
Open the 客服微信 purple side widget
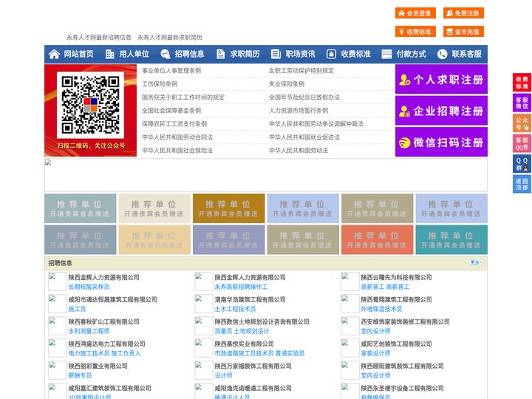coord(522,103)
